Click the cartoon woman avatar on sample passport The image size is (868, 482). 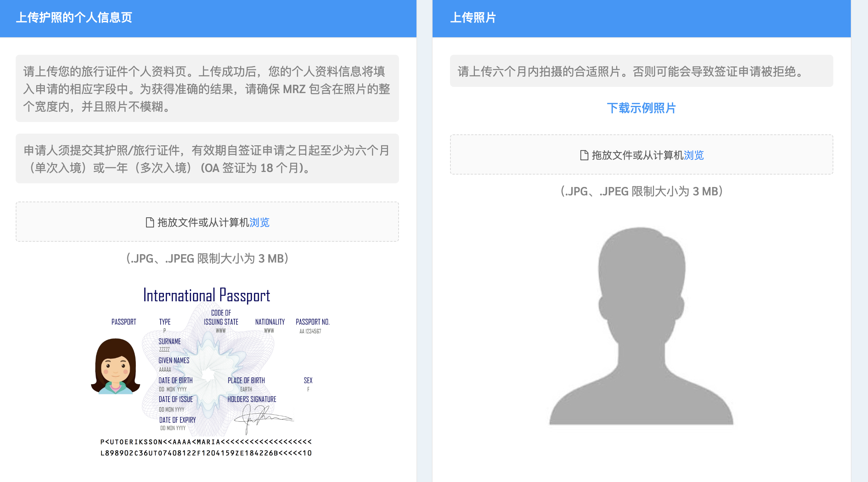(x=115, y=366)
